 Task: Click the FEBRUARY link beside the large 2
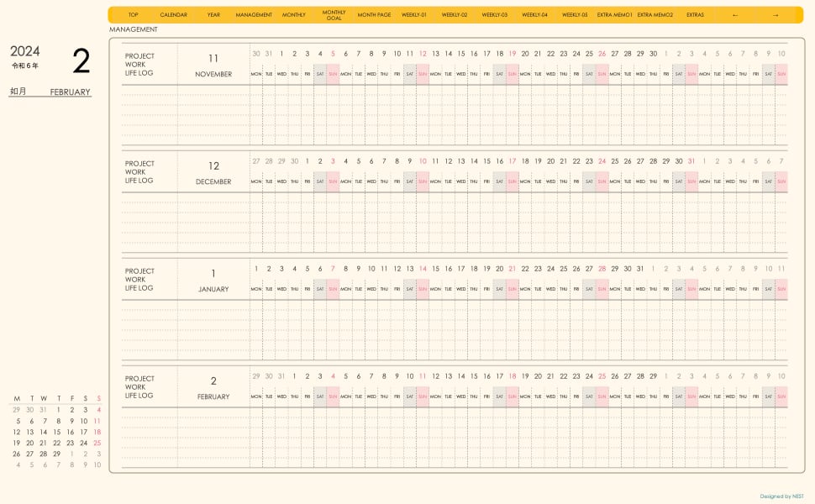[70, 92]
